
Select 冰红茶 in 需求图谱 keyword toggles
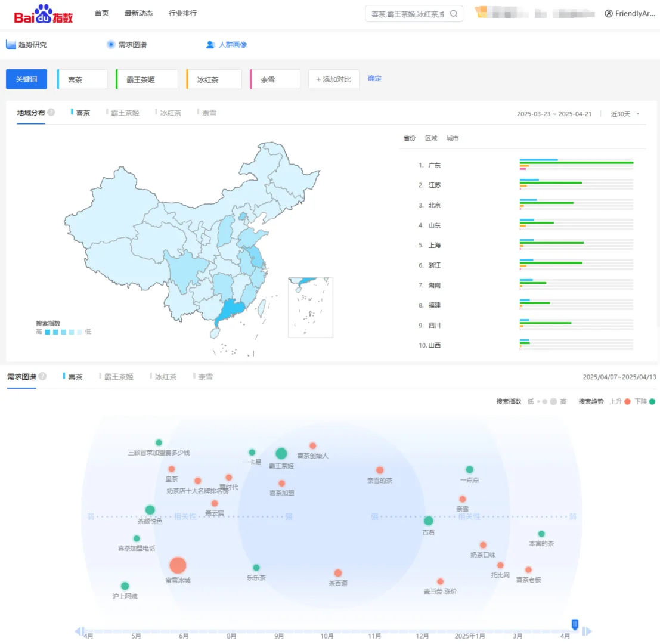point(163,377)
